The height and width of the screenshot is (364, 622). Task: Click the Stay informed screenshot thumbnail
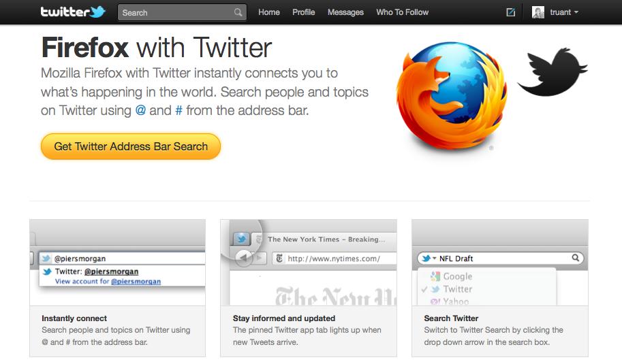309,262
